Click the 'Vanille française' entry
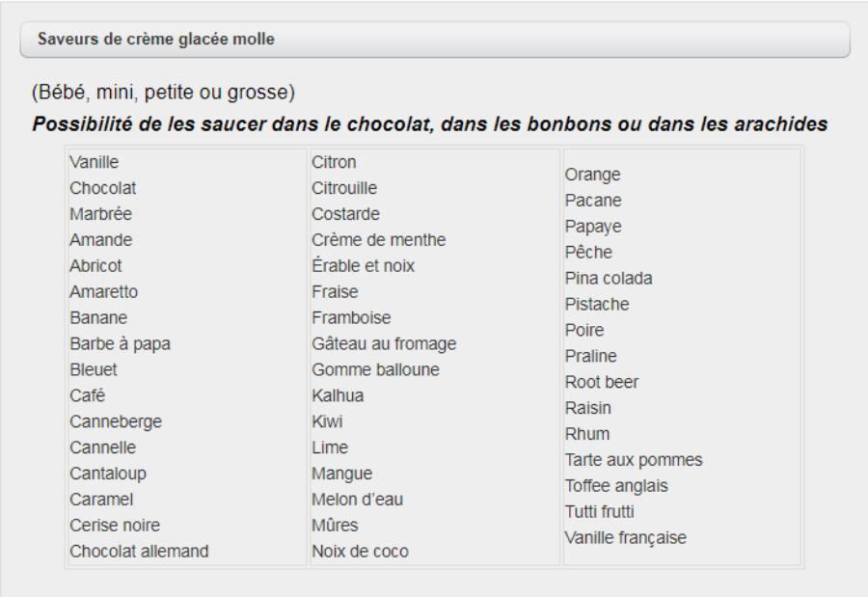 click(627, 538)
